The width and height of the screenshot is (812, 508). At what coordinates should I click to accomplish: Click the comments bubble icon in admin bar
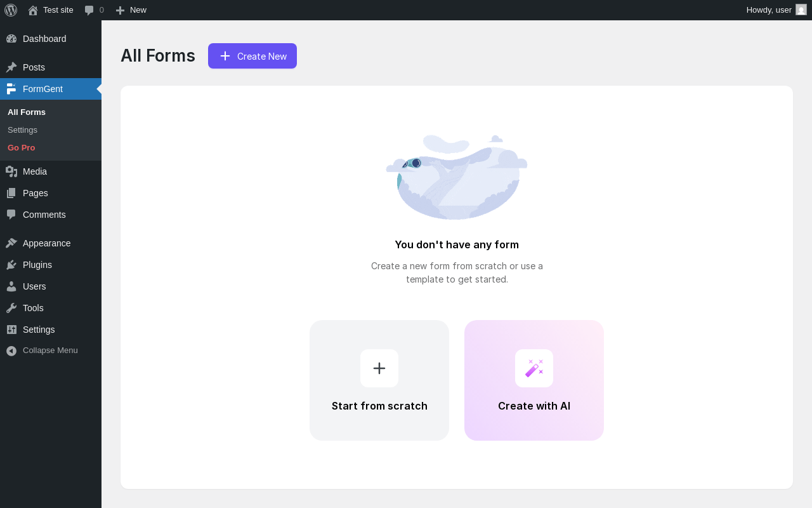(89, 10)
